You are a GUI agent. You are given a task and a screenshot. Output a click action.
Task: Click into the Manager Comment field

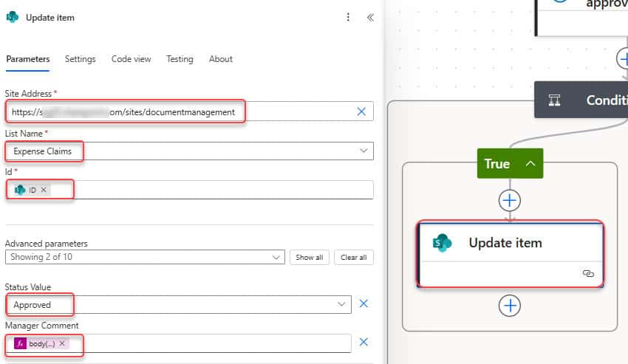178,343
